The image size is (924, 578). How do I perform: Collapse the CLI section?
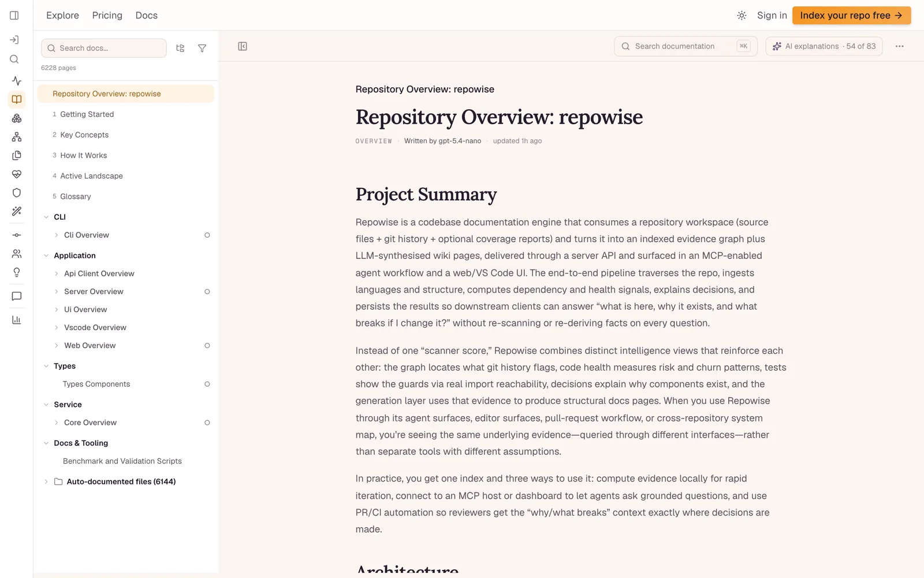coord(46,217)
